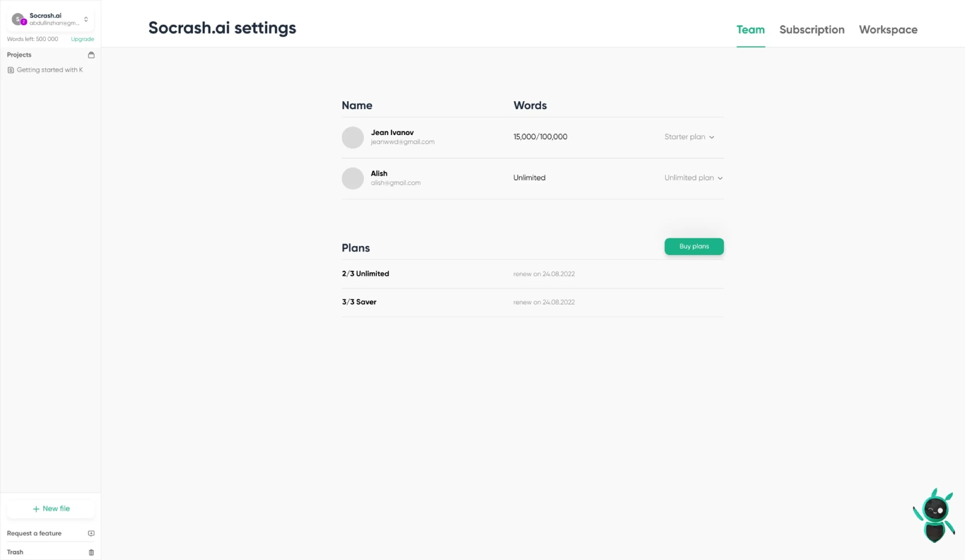This screenshot has width=965, height=560.
Task: Click the Socrash.ai settings title
Action: [x=222, y=28]
